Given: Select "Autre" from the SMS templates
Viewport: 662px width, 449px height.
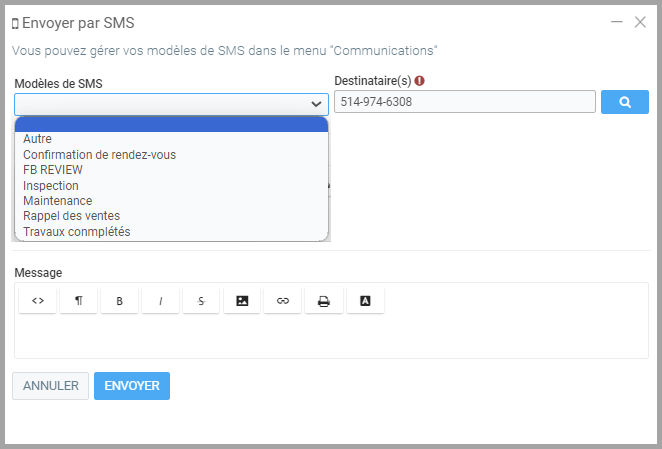Looking at the screenshot, I should (x=38, y=139).
